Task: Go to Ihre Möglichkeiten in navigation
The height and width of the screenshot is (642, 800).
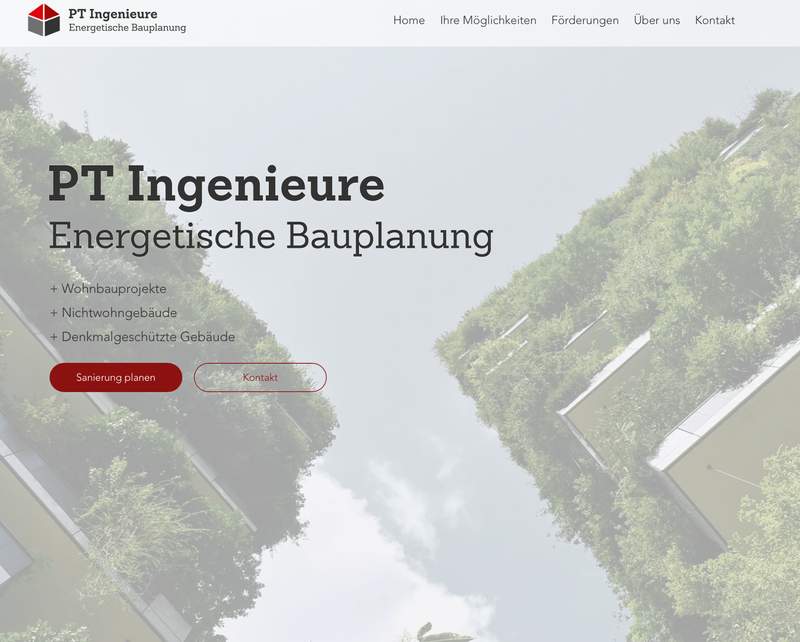Action: (x=488, y=20)
